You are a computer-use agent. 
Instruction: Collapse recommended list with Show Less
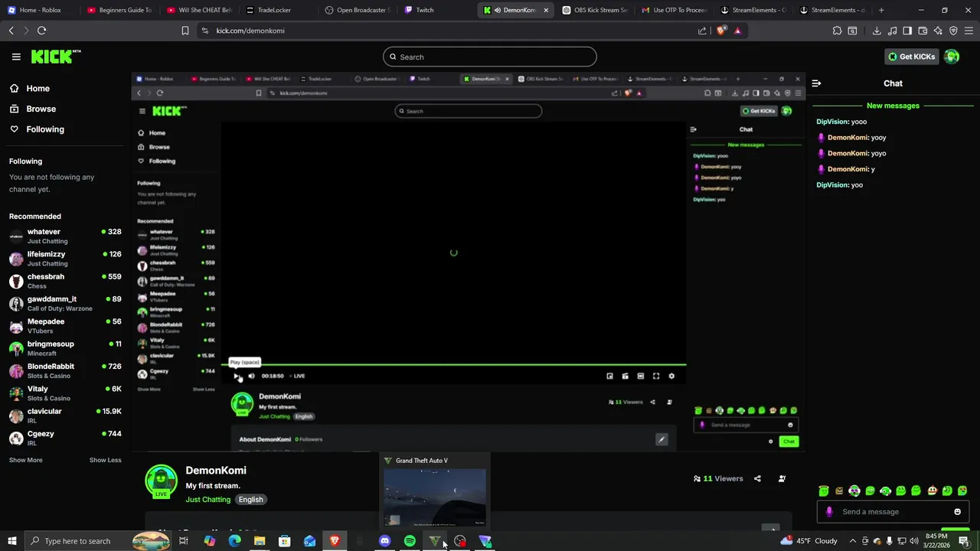click(105, 460)
